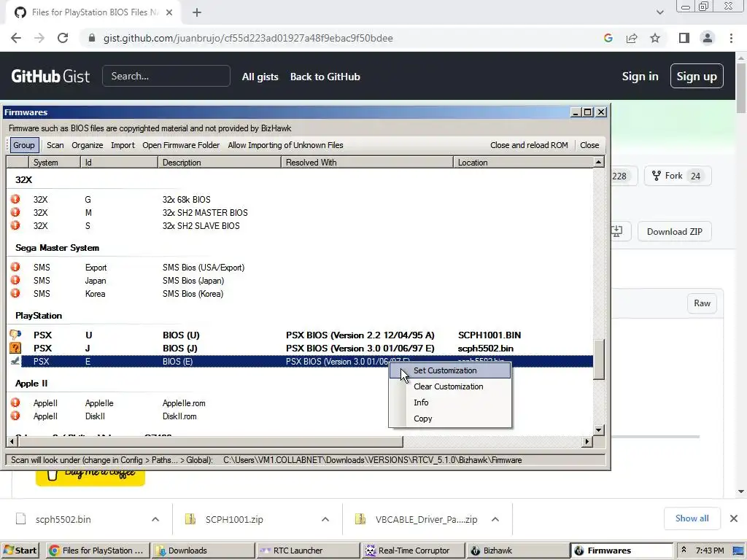Screen dimensions: 747x560
Task: Click the Fork button on the gist
Action: (678, 176)
